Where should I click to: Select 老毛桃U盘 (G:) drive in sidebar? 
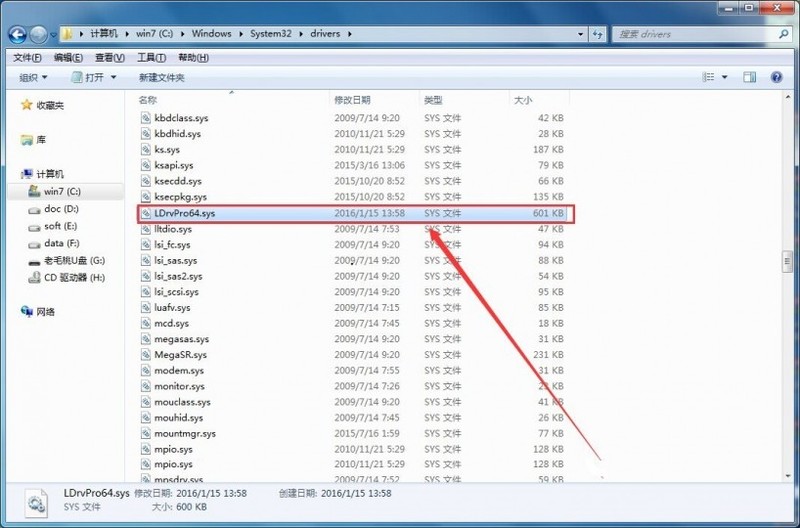tap(67, 261)
